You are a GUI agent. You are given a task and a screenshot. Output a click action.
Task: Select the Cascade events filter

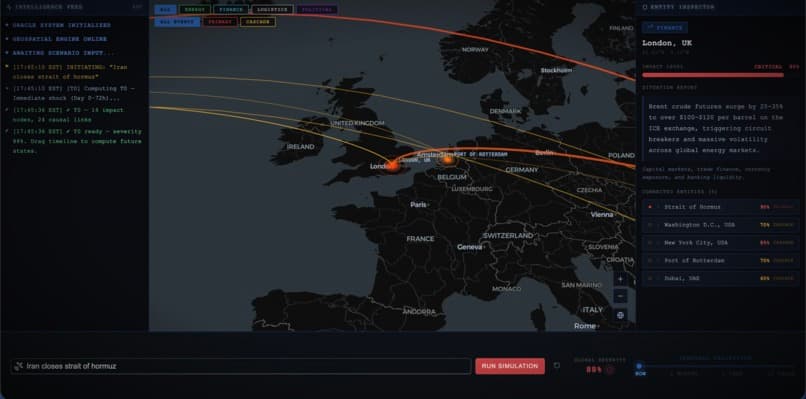coord(258,22)
